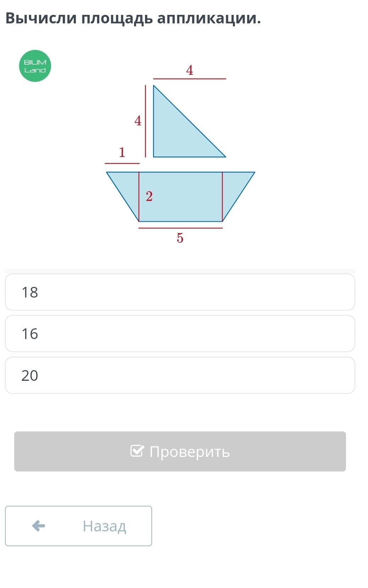Click the central rectangle of the boat hull

pyautogui.click(x=180, y=197)
